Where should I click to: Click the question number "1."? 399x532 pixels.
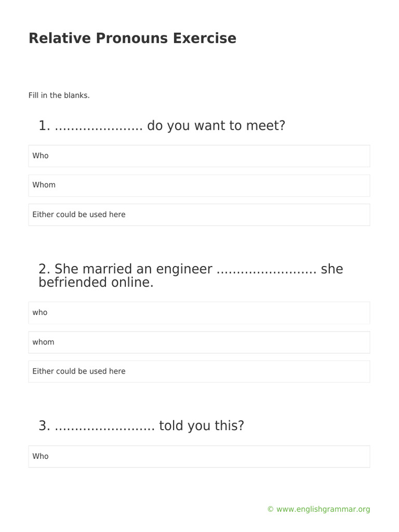[x=44, y=126]
